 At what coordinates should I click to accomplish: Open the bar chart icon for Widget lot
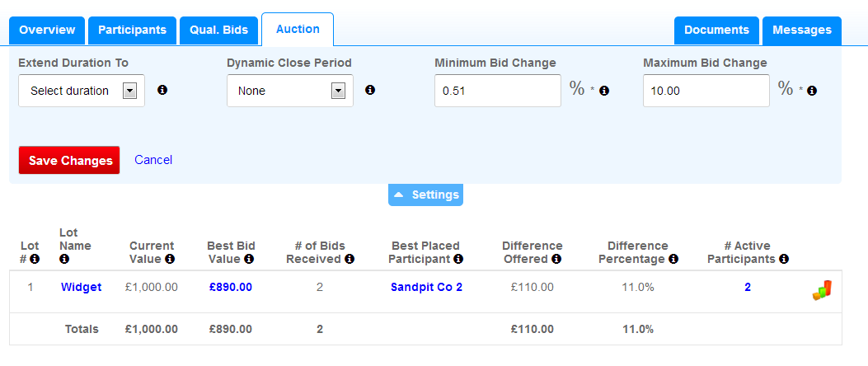click(822, 289)
